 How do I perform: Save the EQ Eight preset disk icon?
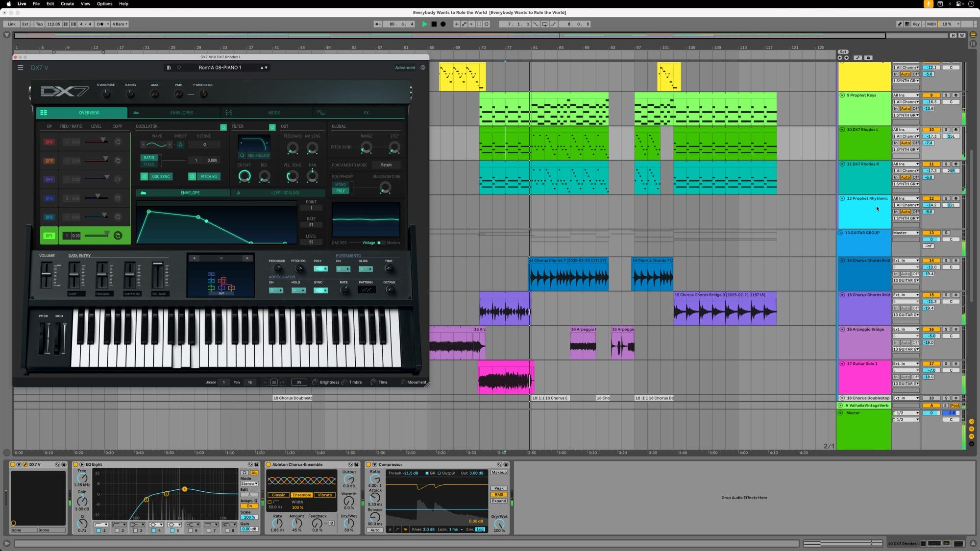click(x=256, y=464)
